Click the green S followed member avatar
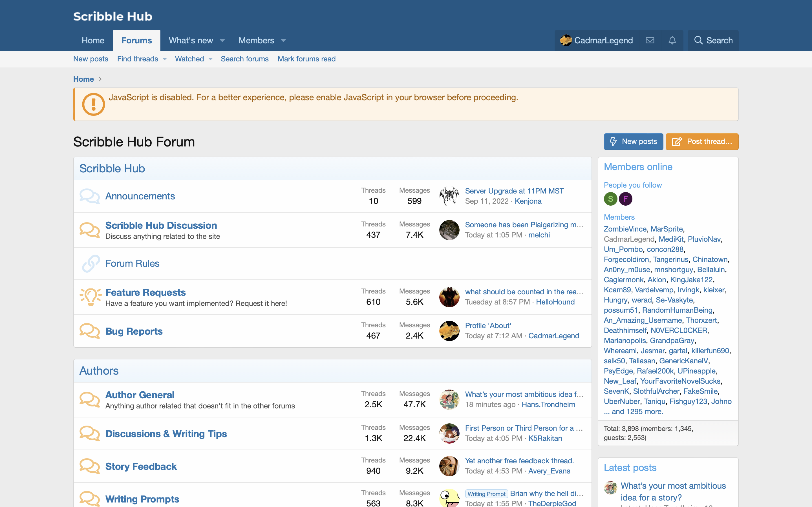812x507 pixels. tap(610, 199)
